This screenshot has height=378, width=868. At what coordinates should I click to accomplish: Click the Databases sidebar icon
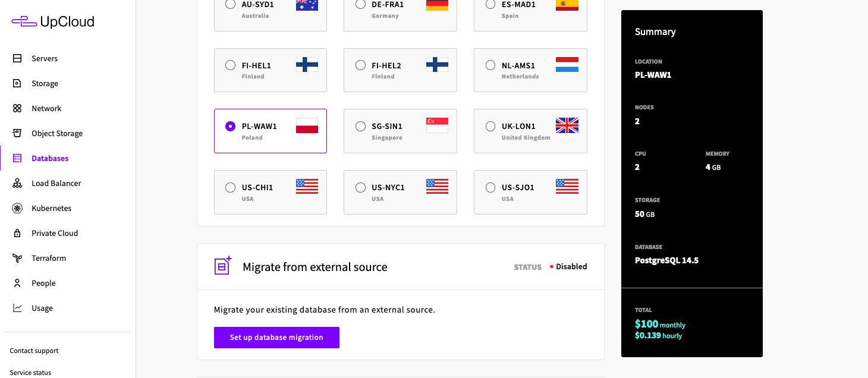pos(17,158)
